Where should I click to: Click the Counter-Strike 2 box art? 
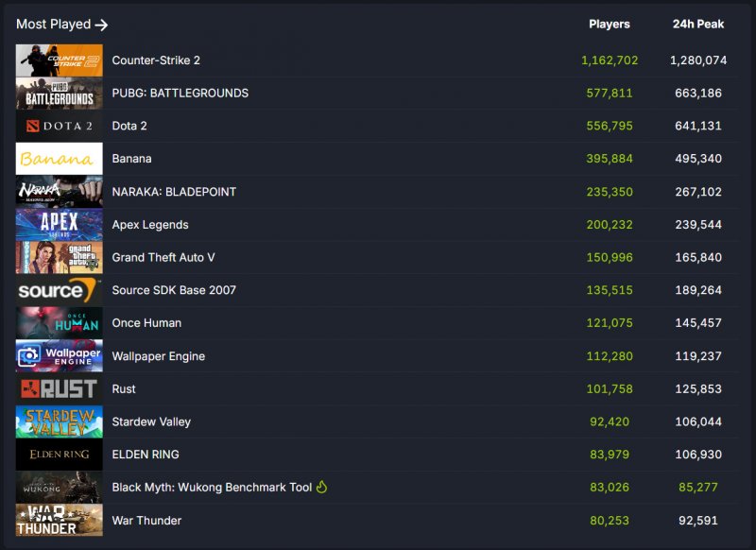(59, 60)
